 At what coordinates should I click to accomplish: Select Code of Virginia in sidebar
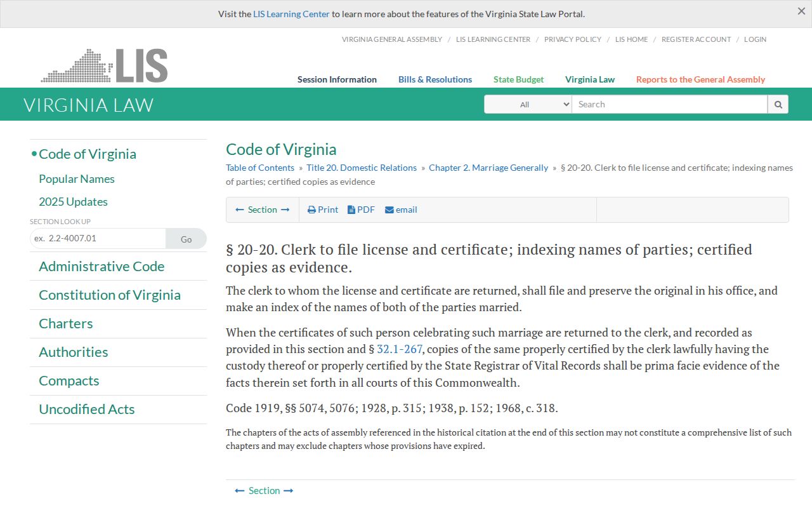tap(88, 154)
